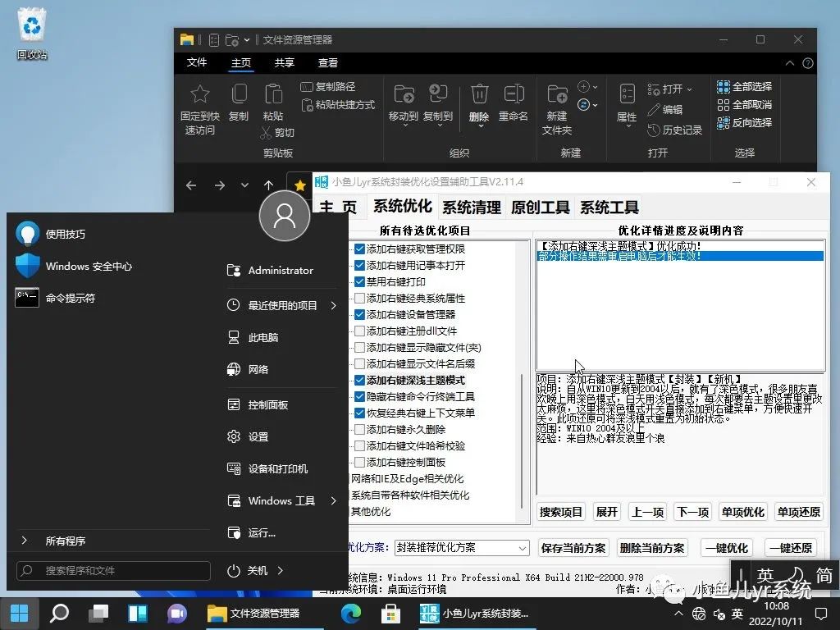Uncheck add right-click dark light theme mode

click(x=359, y=381)
